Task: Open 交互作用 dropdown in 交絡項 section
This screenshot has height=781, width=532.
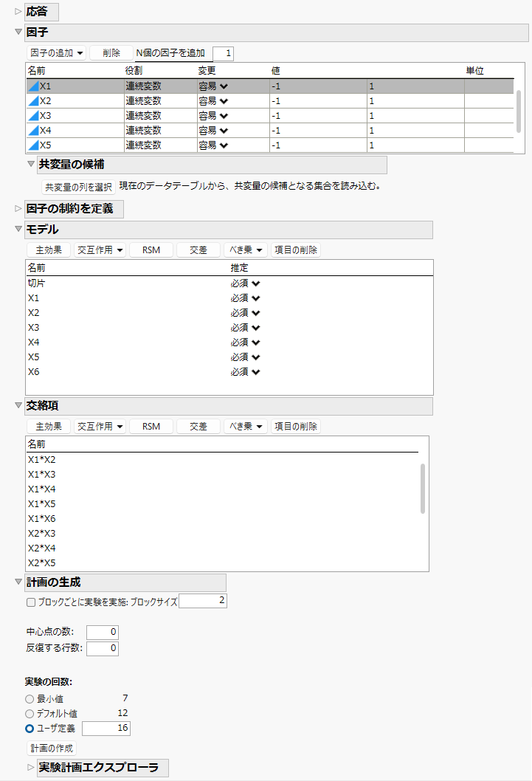Action: [100, 427]
